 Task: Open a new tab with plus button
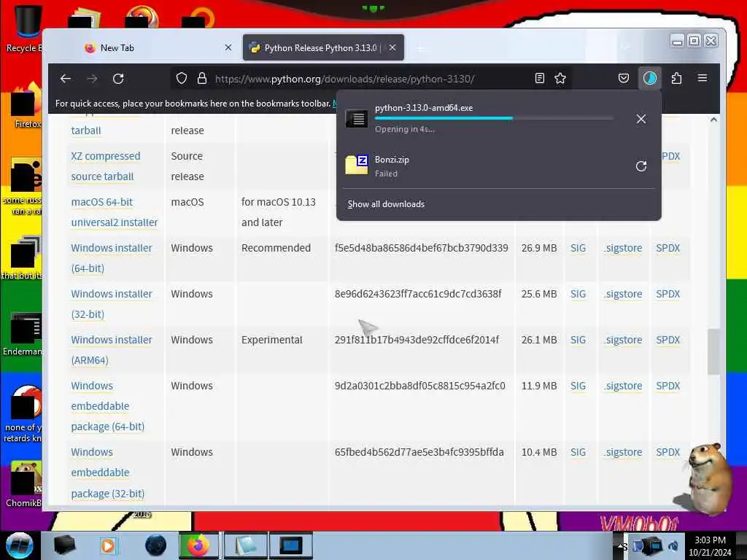click(x=420, y=48)
